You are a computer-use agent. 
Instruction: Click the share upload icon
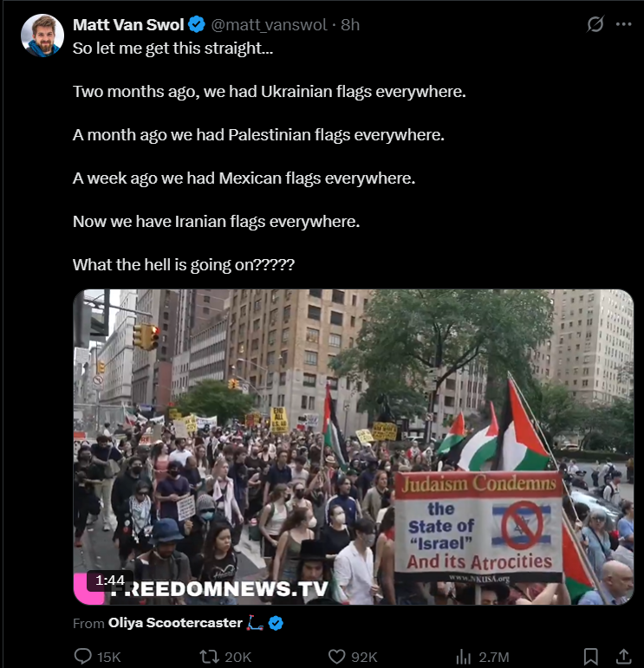coord(623,657)
